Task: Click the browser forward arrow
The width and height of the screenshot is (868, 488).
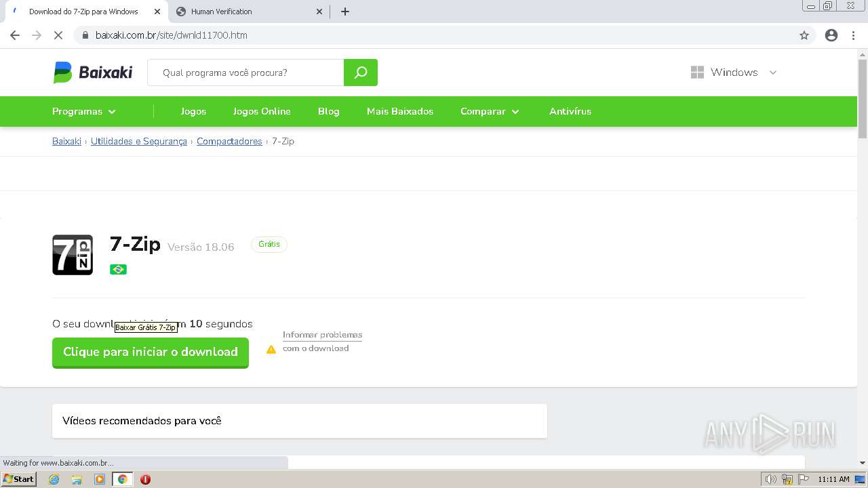Action: click(37, 35)
